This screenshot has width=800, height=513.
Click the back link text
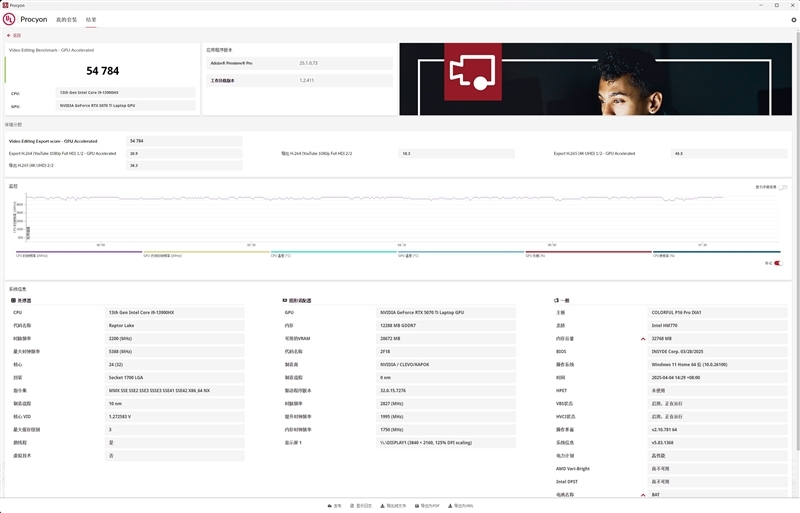(17, 35)
